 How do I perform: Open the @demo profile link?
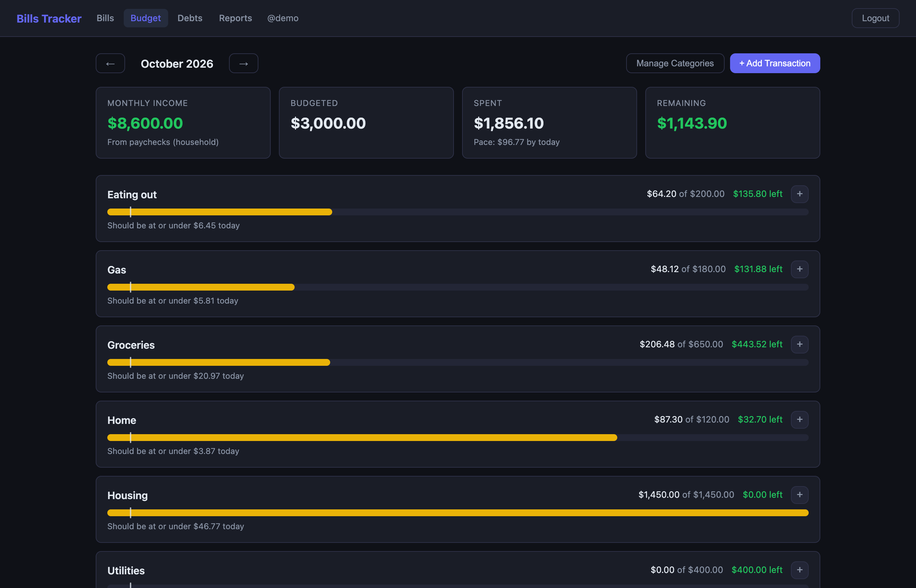[283, 18]
